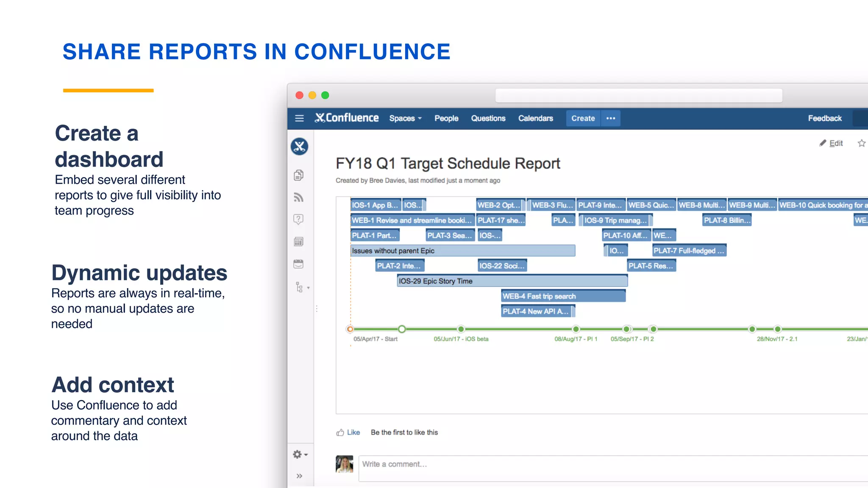Select the IOS-9 Trip manag... bar
Screen dimensions: 868x488
617,220
